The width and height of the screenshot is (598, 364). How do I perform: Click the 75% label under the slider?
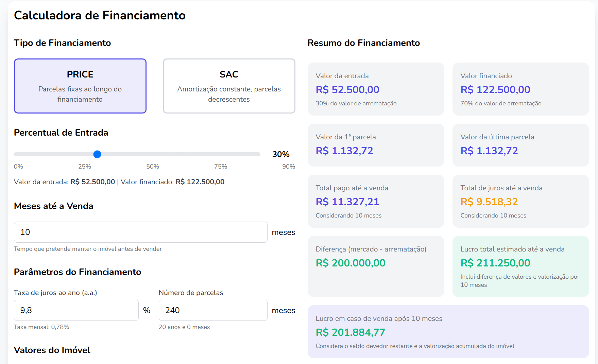click(221, 167)
